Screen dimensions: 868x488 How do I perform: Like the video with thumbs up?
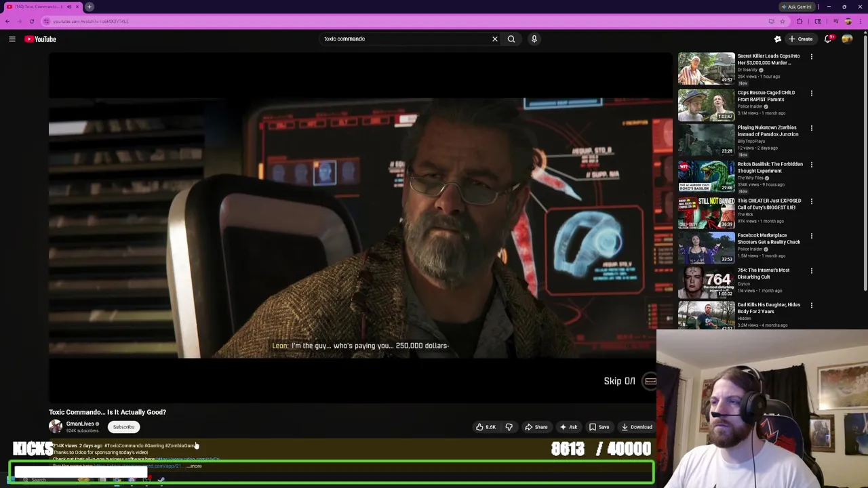coord(486,427)
